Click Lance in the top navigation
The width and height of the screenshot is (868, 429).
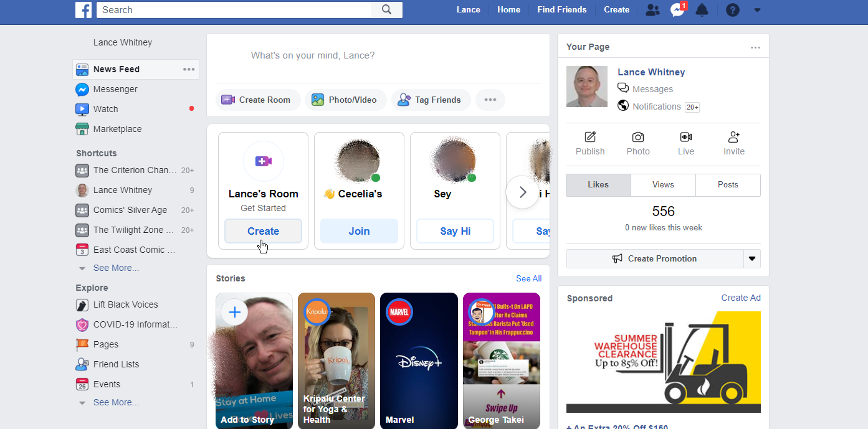[469, 10]
